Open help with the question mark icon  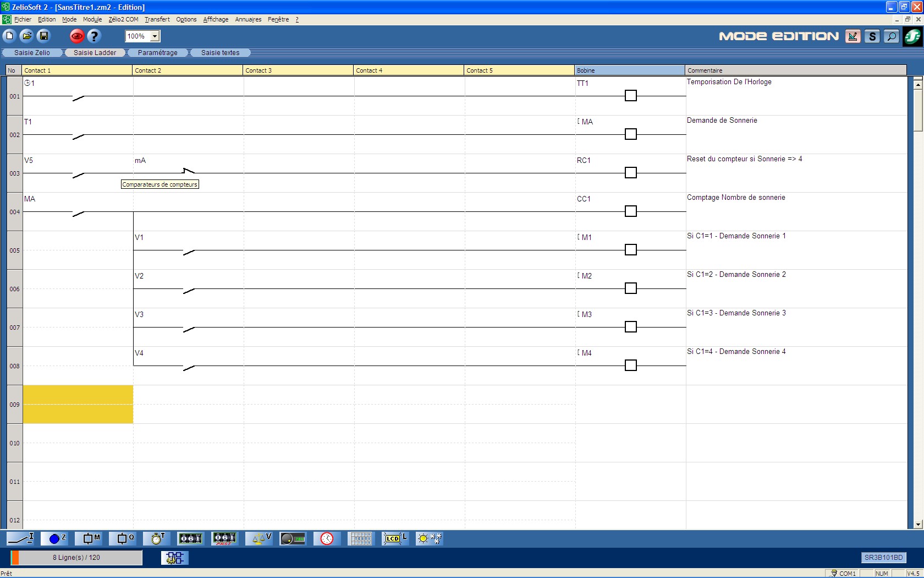[x=95, y=36]
